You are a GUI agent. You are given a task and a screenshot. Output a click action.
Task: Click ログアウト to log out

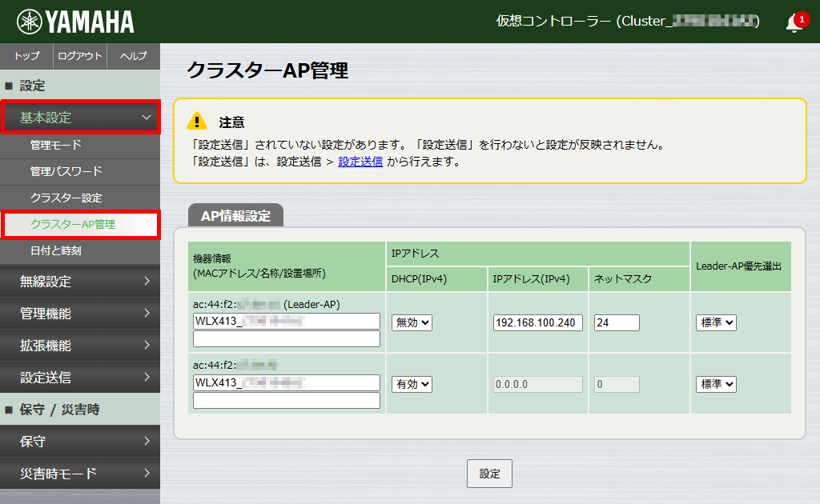80,56
